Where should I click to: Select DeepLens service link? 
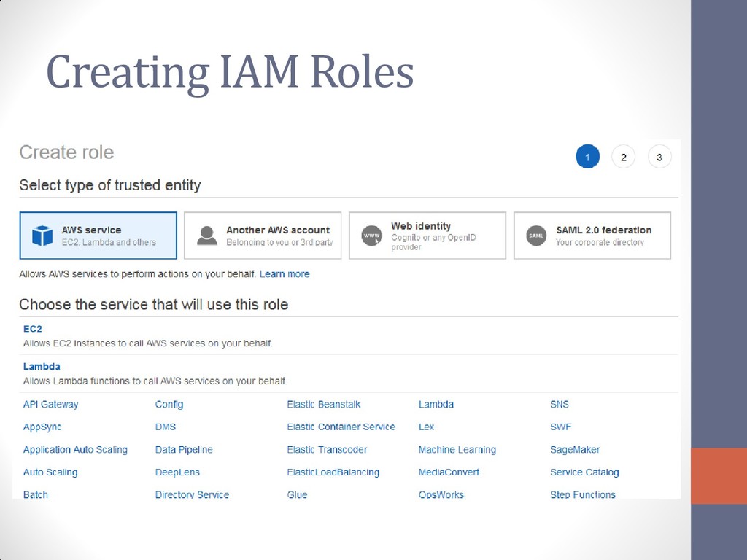pos(177,472)
